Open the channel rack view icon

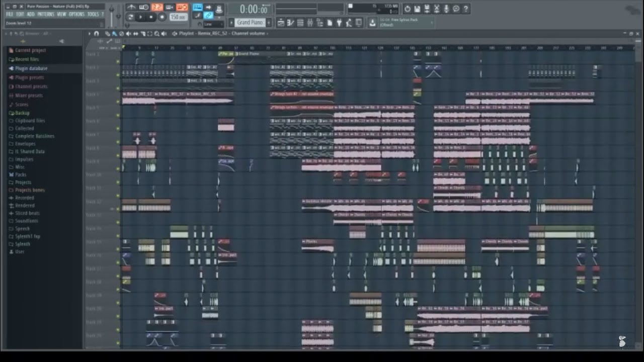coord(300,23)
